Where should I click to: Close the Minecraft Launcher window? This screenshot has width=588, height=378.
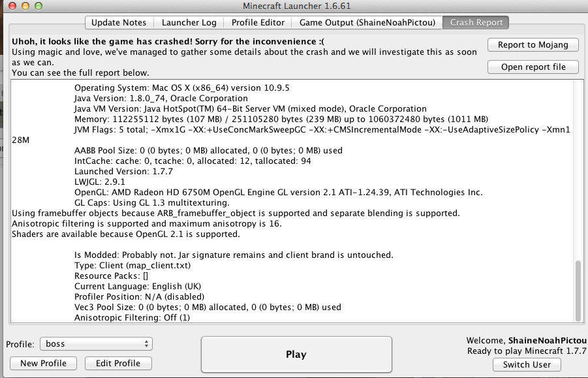tap(12, 6)
